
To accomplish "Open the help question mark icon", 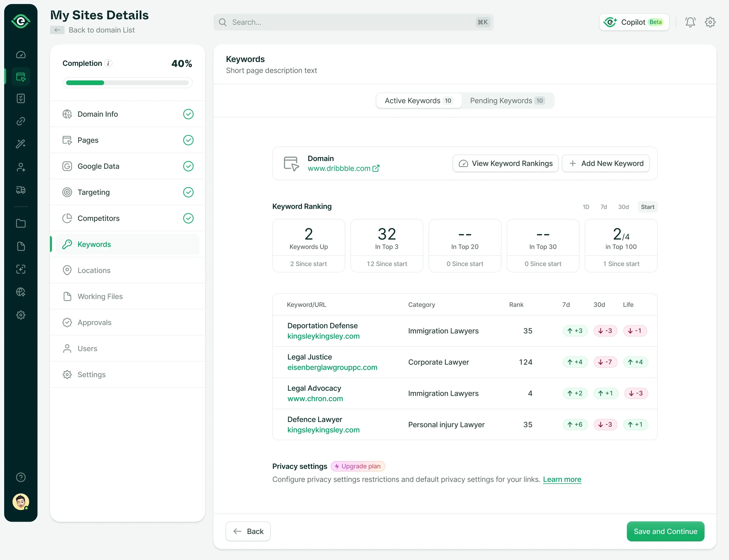I will 21,477.
